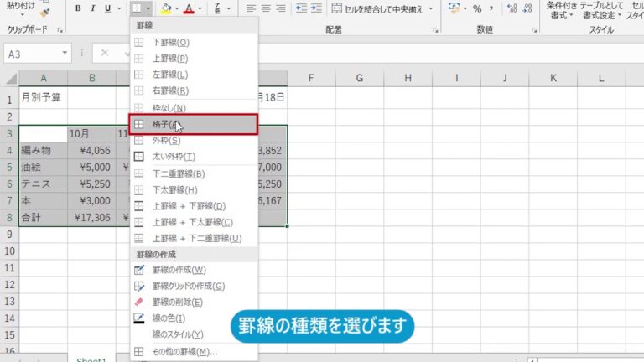Select 下太罫線(H) option
644x362 pixels.
(x=194, y=189)
